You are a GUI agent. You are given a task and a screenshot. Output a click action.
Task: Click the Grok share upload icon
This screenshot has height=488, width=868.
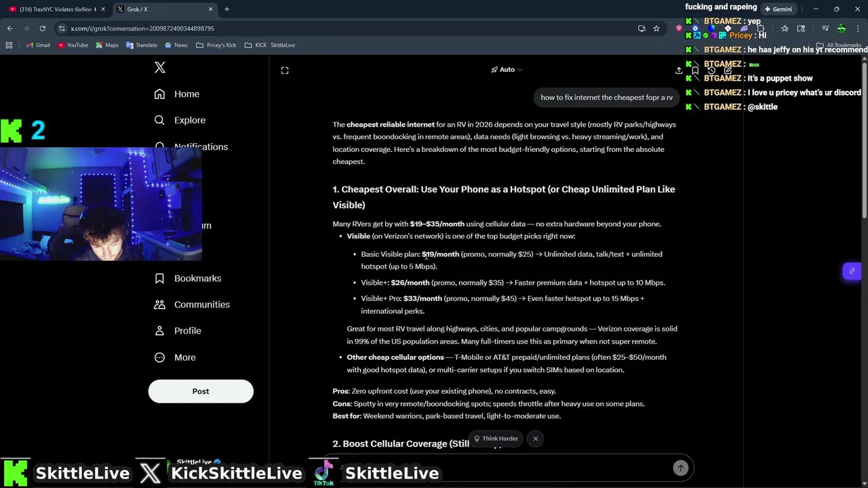click(678, 70)
